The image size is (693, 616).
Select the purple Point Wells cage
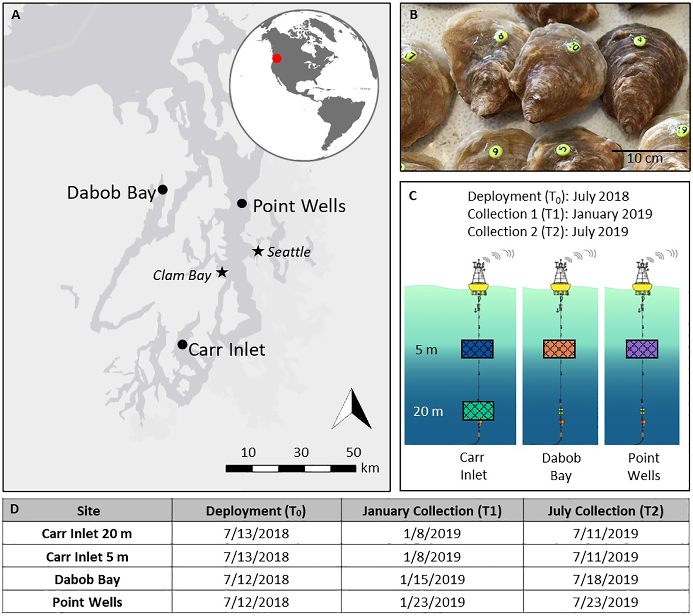pos(642,349)
